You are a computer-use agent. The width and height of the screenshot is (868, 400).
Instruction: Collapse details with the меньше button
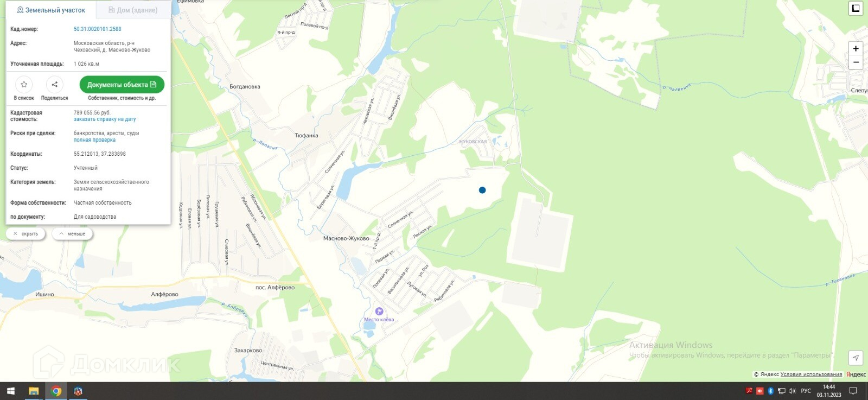[72, 234]
